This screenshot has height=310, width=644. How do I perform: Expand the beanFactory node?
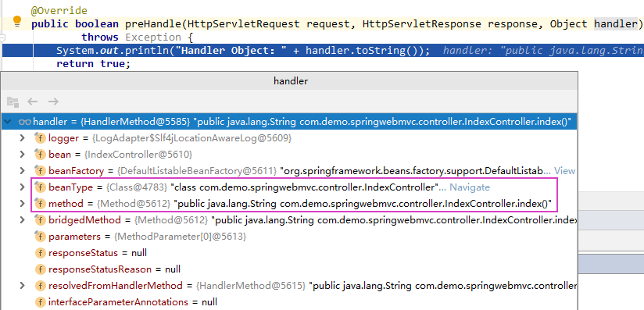pyautogui.click(x=22, y=171)
